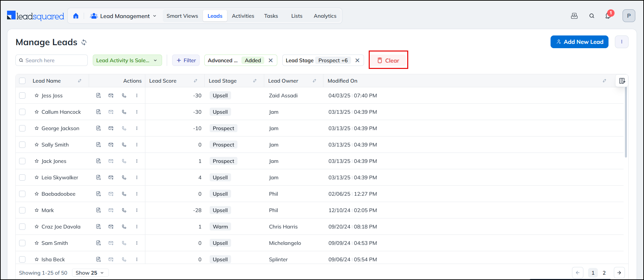
Task: Sort by Modified On column
Action: [x=604, y=81]
